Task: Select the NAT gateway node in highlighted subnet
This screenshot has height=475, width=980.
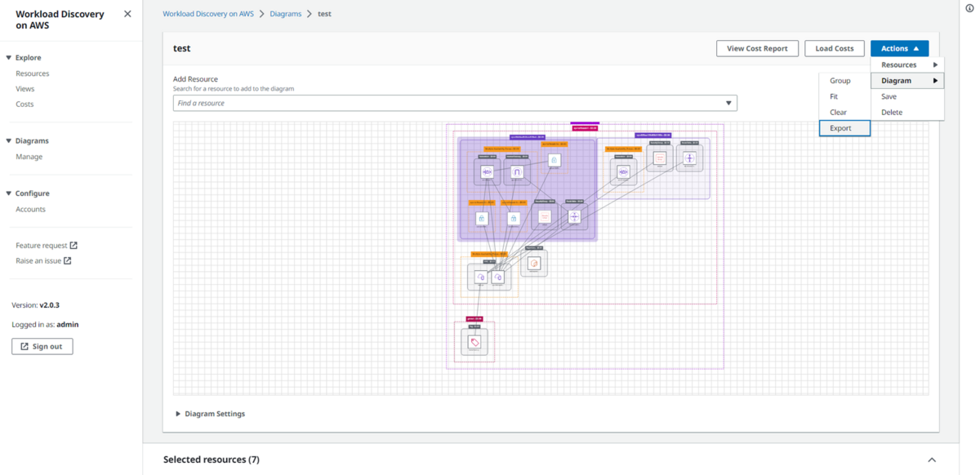Action: [x=488, y=172]
